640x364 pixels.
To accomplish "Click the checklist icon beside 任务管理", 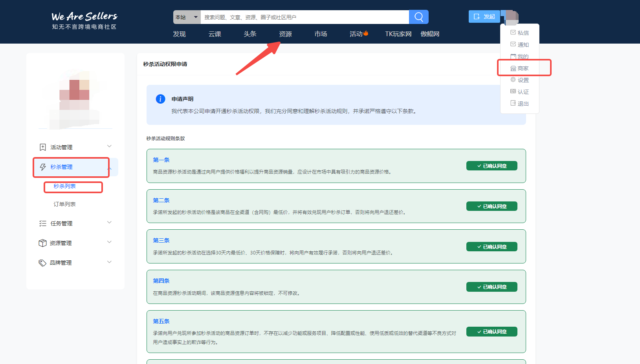I will [x=43, y=223].
